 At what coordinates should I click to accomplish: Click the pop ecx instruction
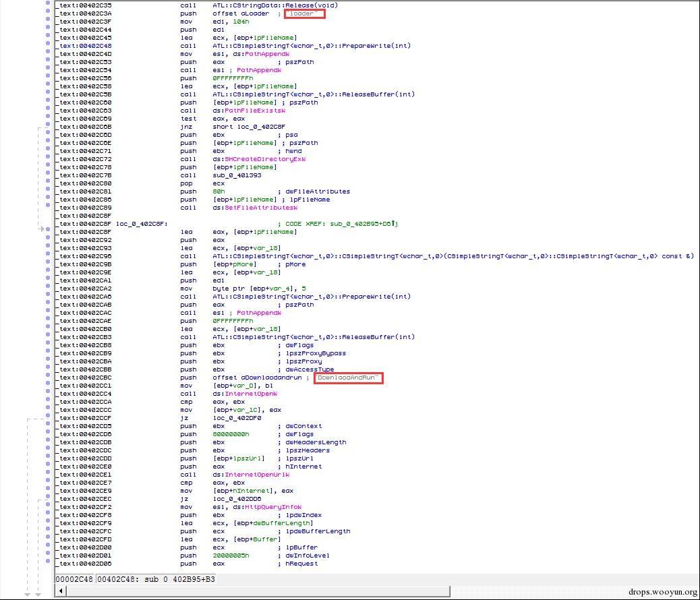click(202, 183)
